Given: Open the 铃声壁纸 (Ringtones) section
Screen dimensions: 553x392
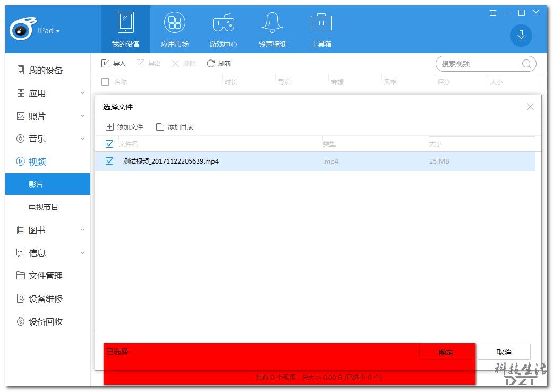Looking at the screenshot, I should pyautogui.click(x=272, y=29).
